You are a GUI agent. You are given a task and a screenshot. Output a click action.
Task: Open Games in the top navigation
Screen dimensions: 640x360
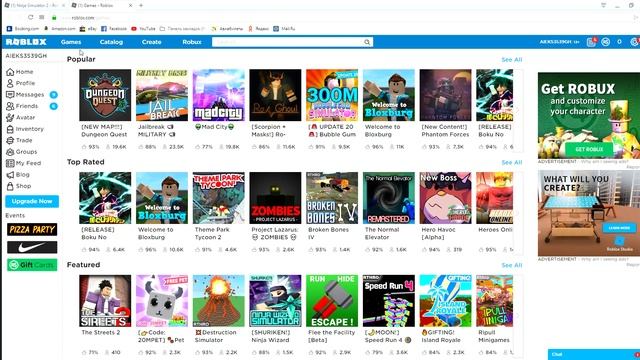click(x=71, y=42)
